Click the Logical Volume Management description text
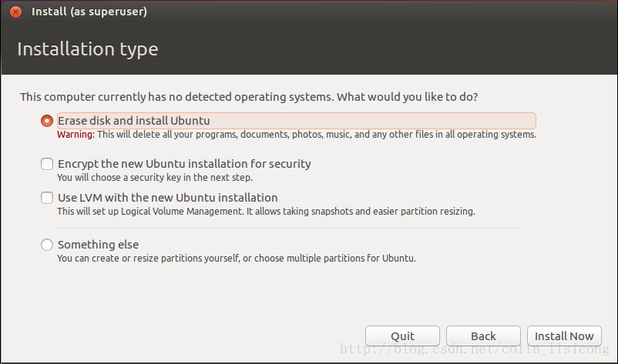Image resolution: width=618 pixels, height=364 pixels. tap(266, 211)
